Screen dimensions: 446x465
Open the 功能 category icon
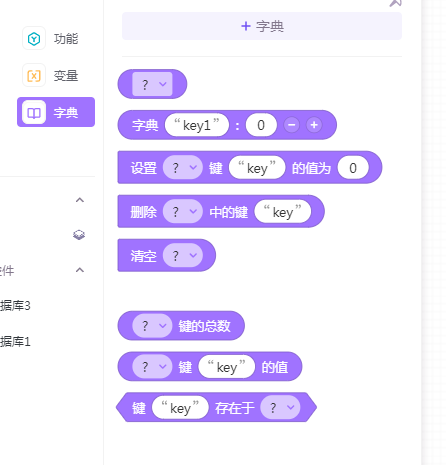tap(34, 39)
